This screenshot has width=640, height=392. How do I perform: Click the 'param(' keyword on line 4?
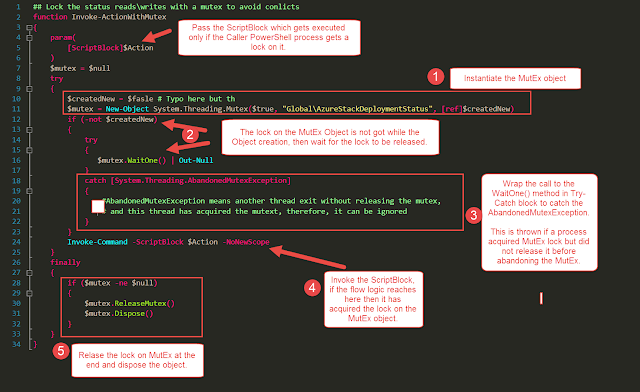click(x=63, y=38)
